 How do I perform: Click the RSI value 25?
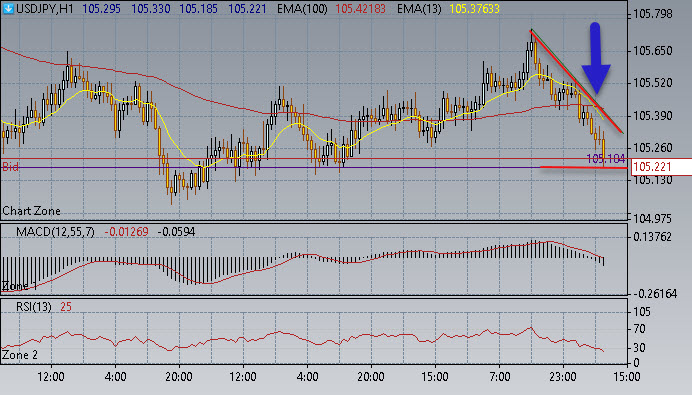pyautogui.click(x=66, y=307)
